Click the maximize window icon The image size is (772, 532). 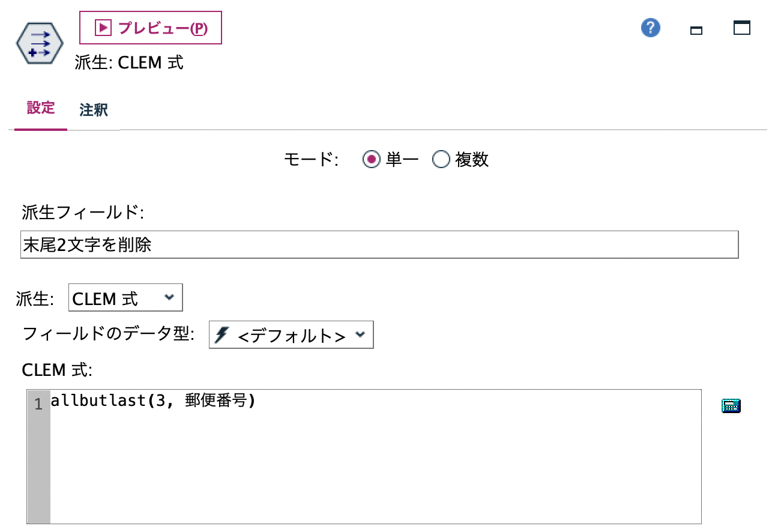tap(741, 28)
